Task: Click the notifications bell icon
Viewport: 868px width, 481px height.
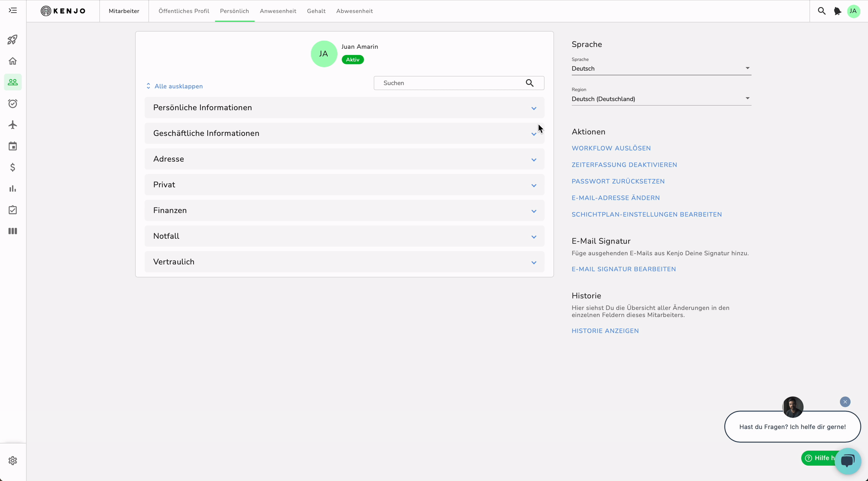Action: click(x=837, y=11)
